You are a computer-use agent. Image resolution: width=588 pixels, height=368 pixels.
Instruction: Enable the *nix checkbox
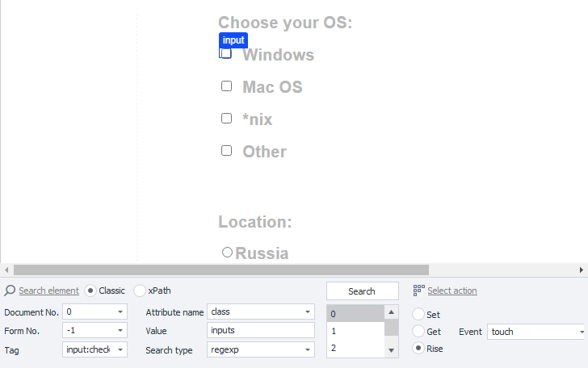[x=226, y=119]
